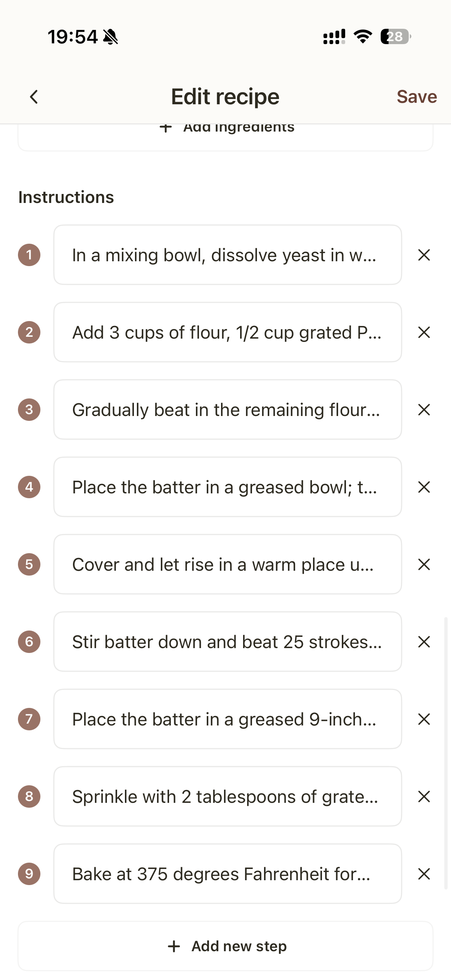Edit the 'Add 3 cups of flour' field
451x980 pixels.
point(227,332)
